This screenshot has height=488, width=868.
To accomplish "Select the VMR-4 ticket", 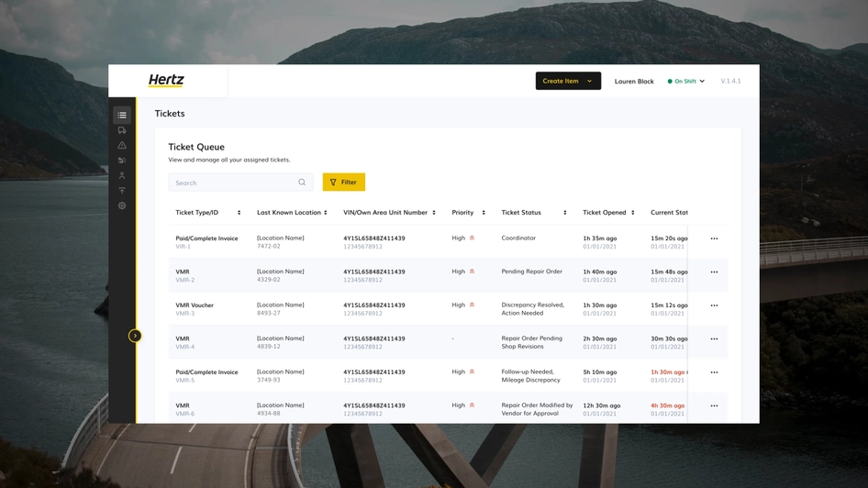I will pyautogui.click(x=185, y=342).
